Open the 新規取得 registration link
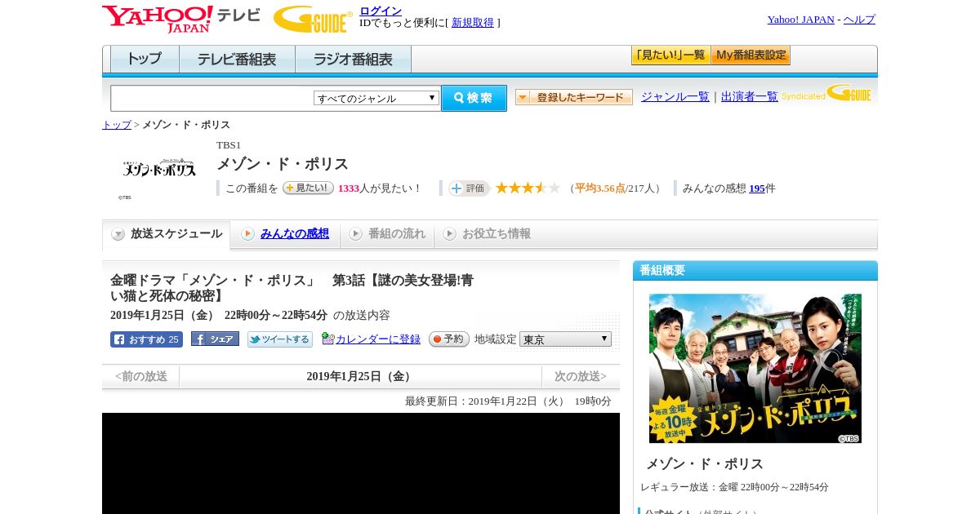Image resolution: width=980 pixels, height=514 pixels. [473, 23]
